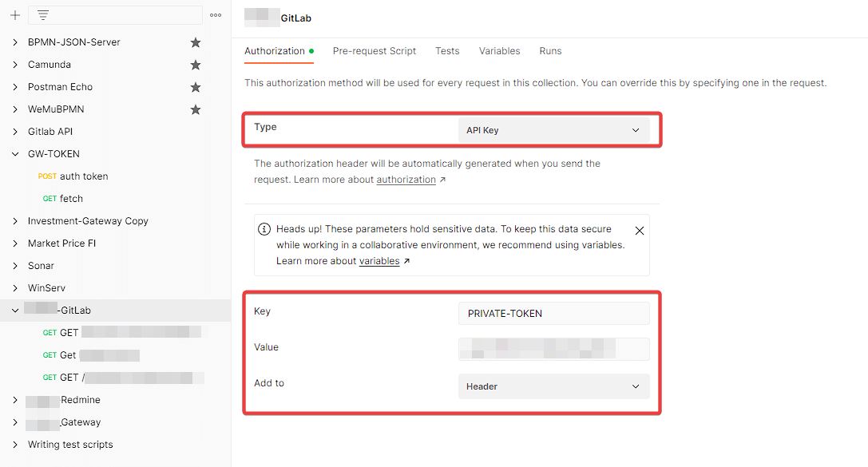The height and width of the screenshot is (467, 868).
Task: Open the Type dropdown showing API Key
Action: pos(553,129)
